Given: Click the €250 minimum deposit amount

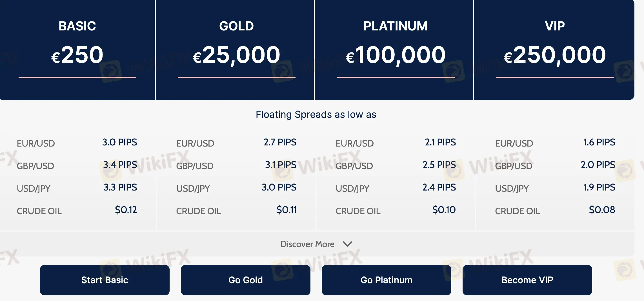Looking at the screenshot, I should (x=77, y=55).
